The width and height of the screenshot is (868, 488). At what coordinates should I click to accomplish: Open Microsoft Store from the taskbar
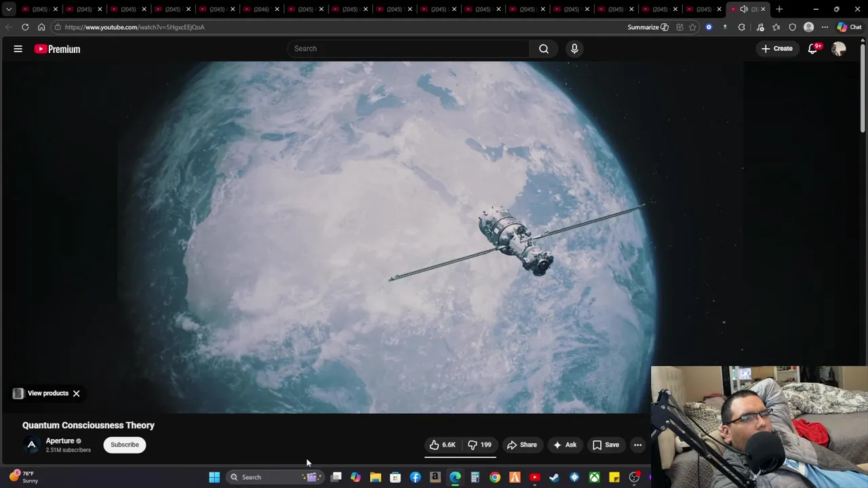[x=395, y=477]
